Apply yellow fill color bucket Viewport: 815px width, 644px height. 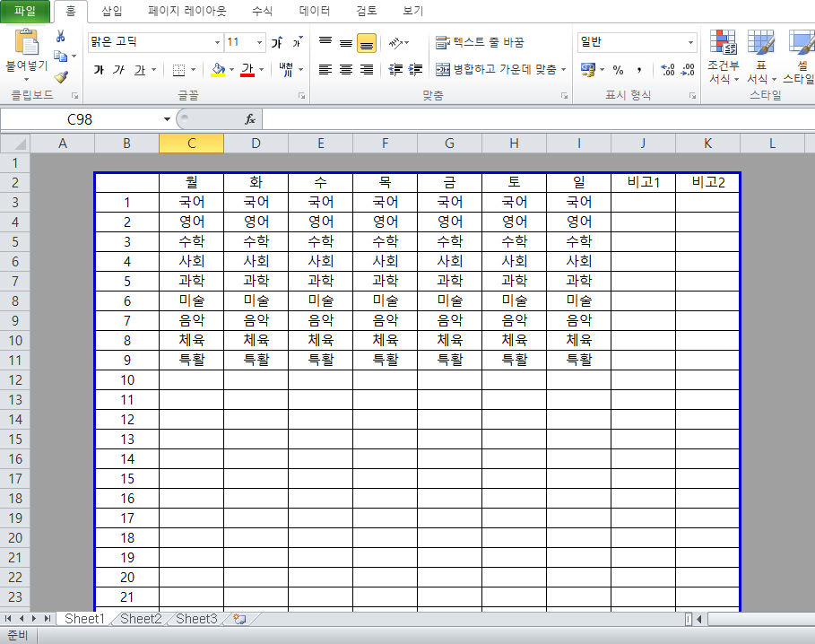pyautogui.click(x=218, y=70)
